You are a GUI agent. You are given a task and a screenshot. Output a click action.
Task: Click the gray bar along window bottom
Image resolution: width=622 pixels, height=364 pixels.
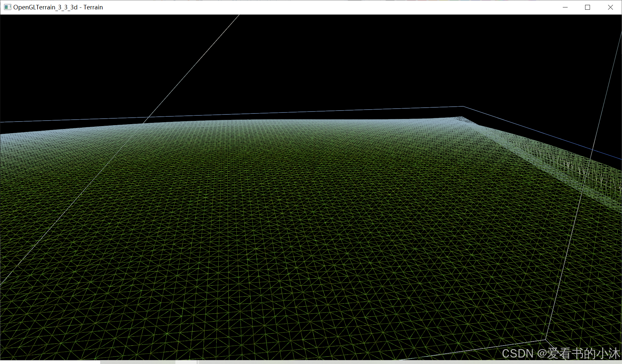point(324,362)
